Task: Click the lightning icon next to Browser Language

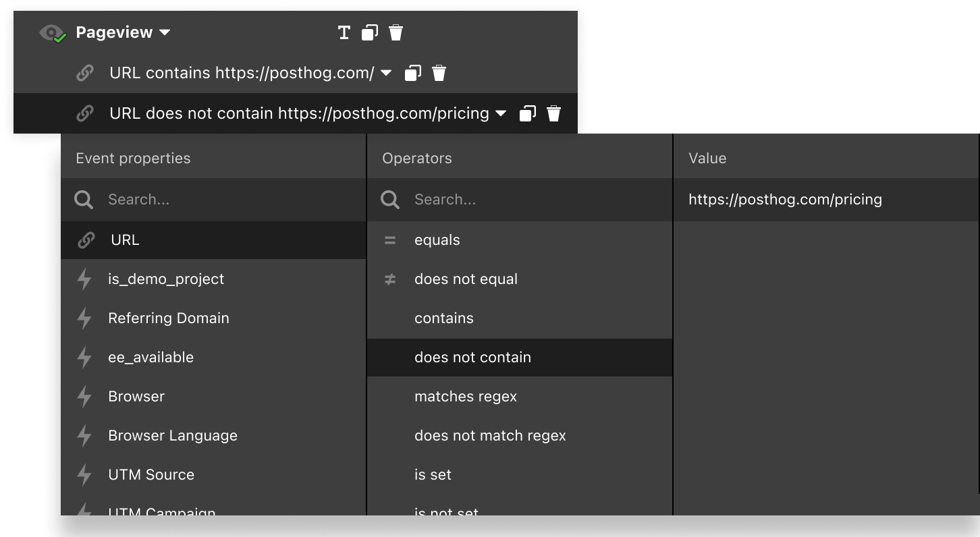Action: (84, 436)
